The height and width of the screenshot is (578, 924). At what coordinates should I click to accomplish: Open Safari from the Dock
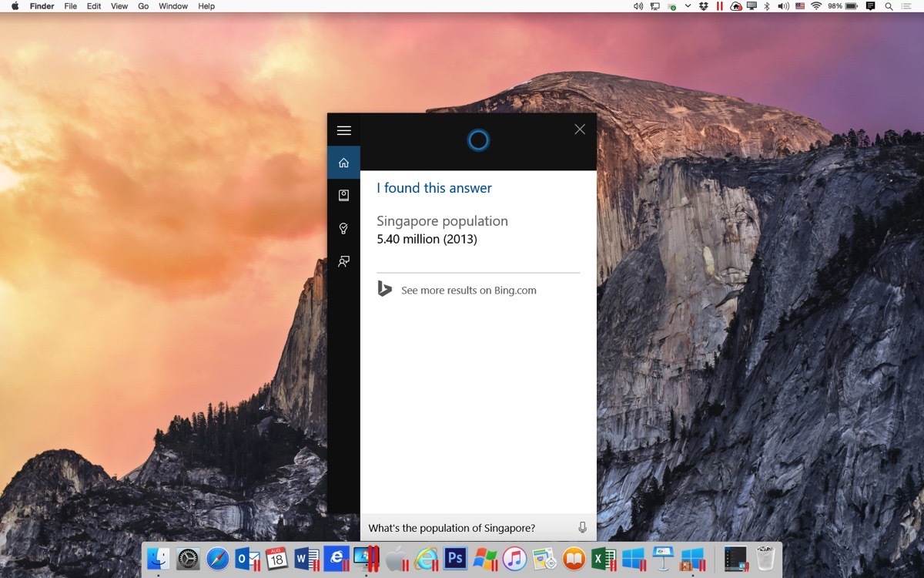218,558
